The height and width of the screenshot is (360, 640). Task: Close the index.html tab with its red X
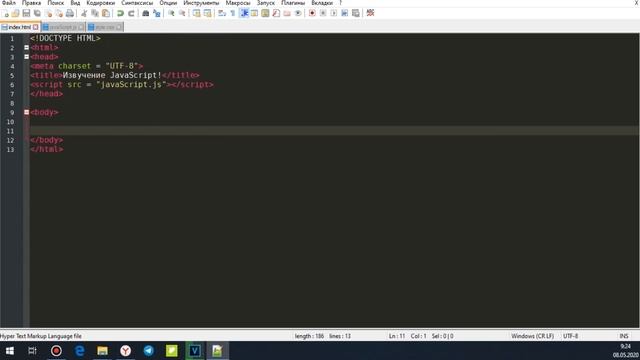(x=36, y=27)
